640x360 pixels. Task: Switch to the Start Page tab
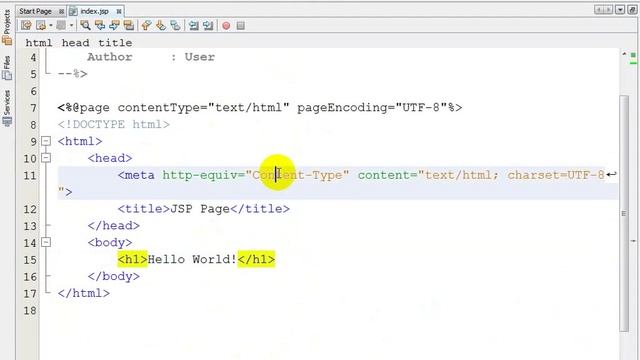[36, 11]
